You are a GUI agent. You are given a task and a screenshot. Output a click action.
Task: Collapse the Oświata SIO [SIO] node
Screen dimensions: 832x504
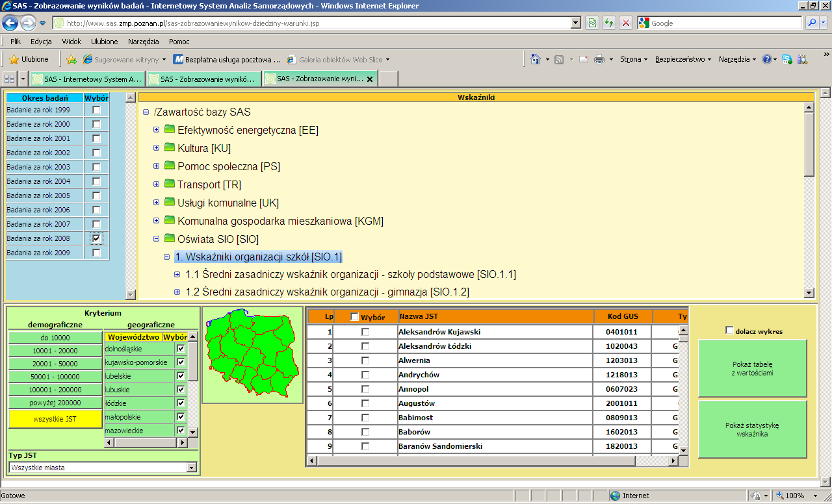coord(156,238)
